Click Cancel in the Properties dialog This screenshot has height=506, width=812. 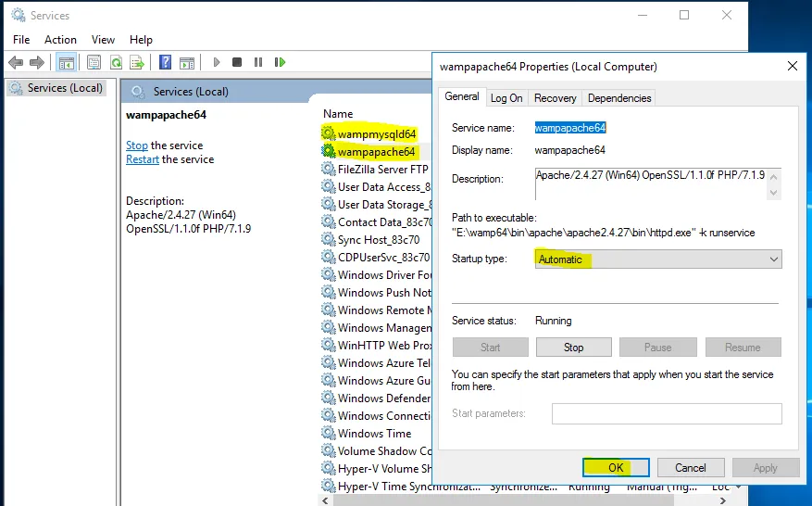pyautogui.click(x=691, y=468)
